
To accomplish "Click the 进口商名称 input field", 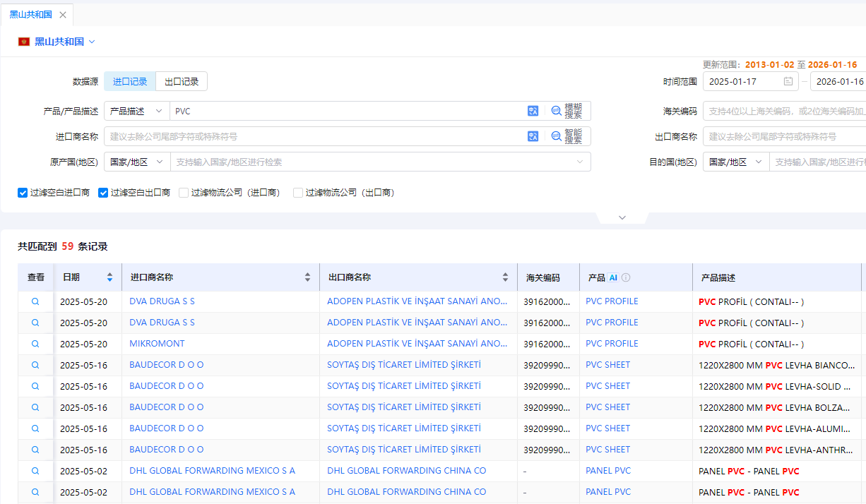I will pos(314,136).
